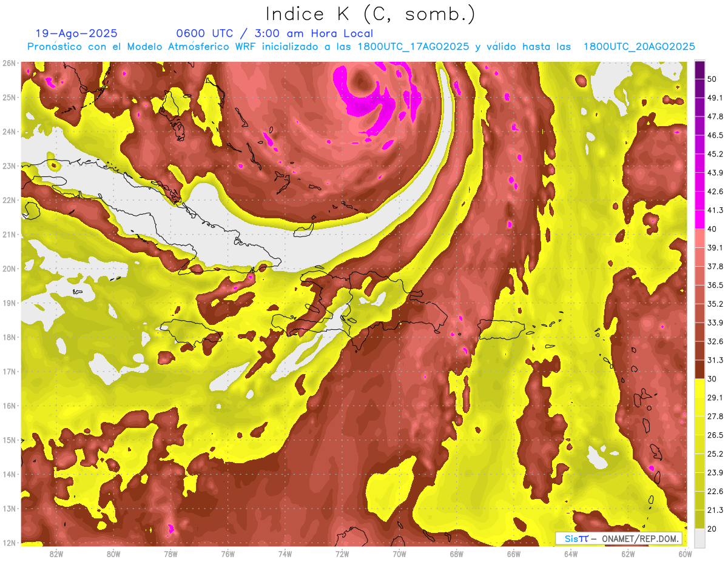This screenshot has height=562, width=728.
Task: Click the '36.5' color scale label
Action: (x=715, y=285)
